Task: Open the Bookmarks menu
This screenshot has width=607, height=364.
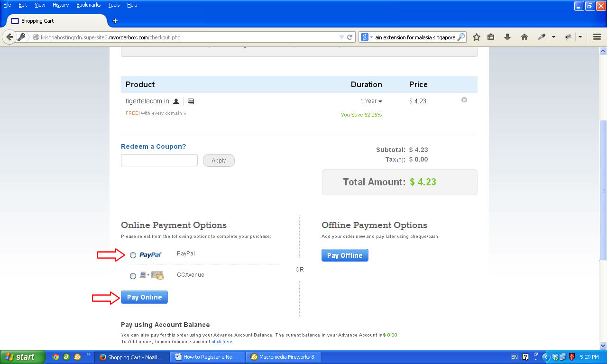Action: click(x=88, y=5)
